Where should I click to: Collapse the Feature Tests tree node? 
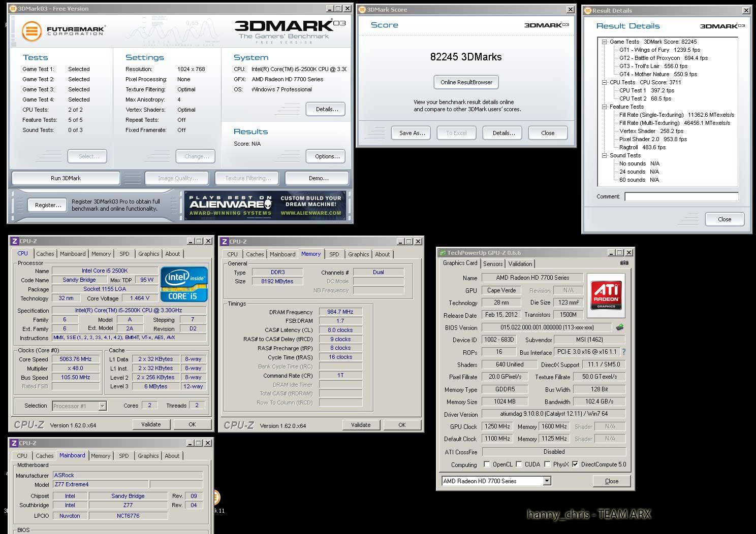(x=604, y=107)
